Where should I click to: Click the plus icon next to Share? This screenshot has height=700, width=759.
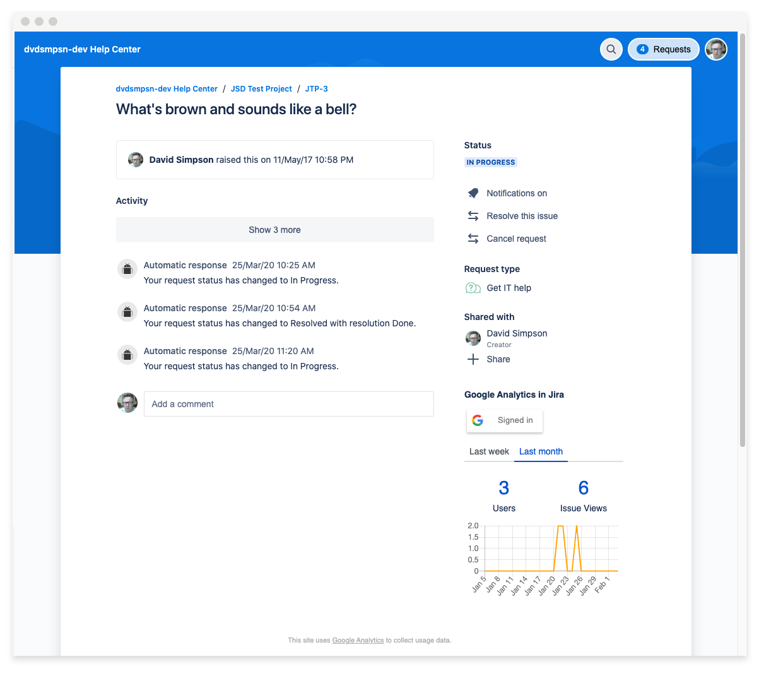(473, 359)
